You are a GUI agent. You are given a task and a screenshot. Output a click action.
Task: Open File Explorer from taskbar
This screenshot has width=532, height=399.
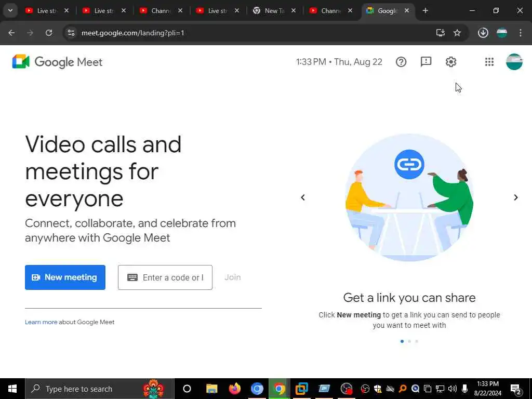[x=212, y=389]
